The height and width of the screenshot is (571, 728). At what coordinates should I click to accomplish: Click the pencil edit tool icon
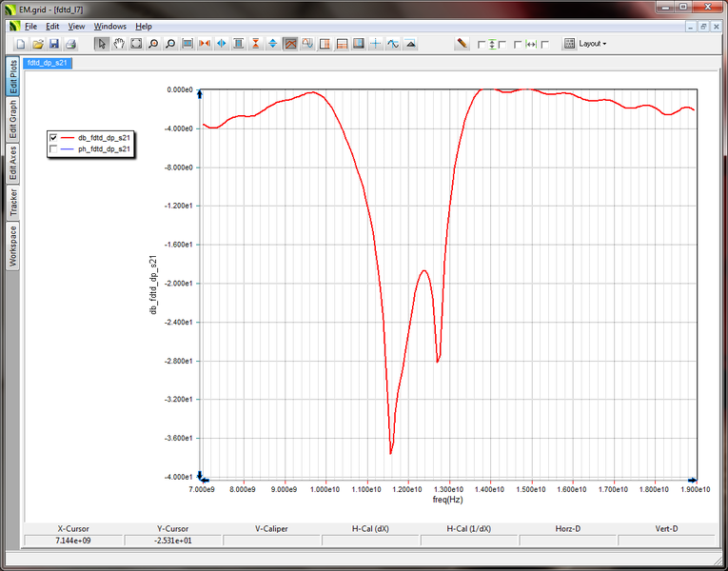tap(462, 44)
